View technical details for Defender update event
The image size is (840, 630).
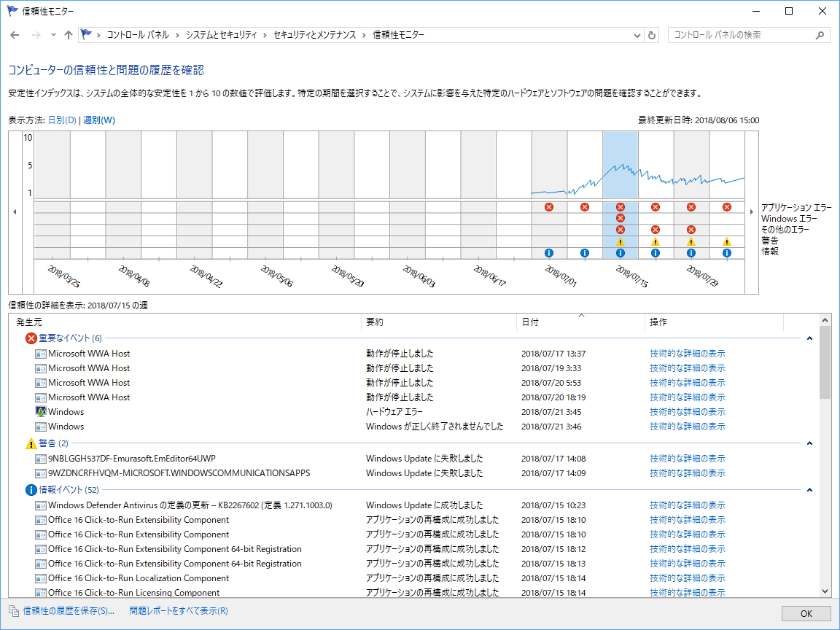coord(688,505)
